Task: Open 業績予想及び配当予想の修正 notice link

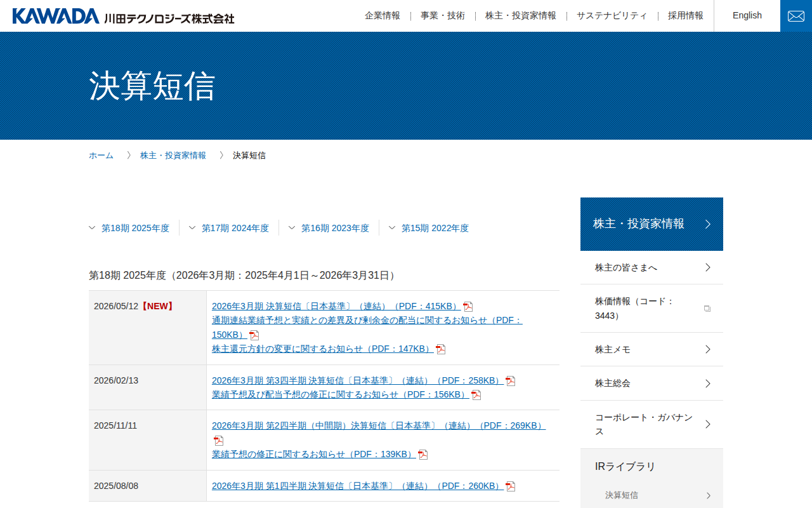Action: [341, 395]
